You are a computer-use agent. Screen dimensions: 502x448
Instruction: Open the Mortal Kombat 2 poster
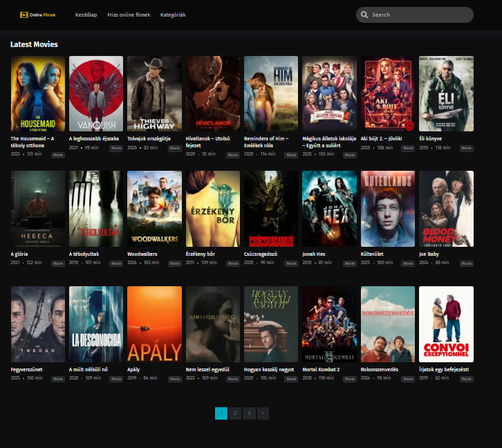[x=329, y=324]
